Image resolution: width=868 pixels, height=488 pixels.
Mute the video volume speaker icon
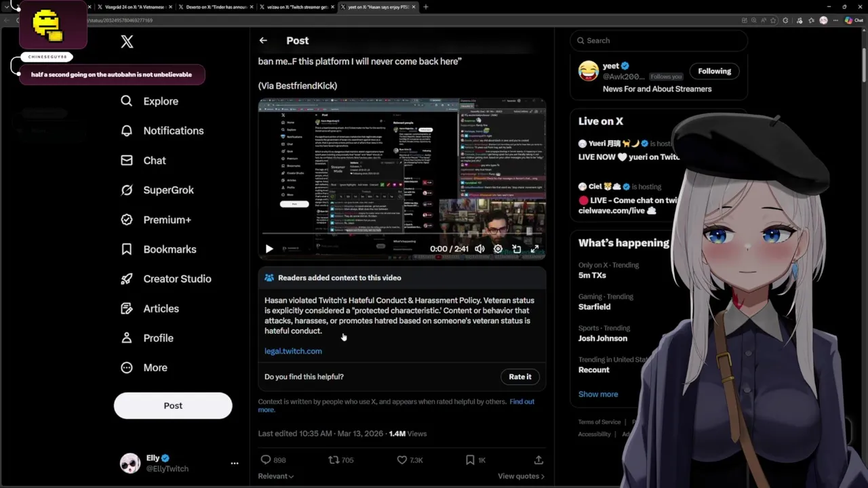point(479,249)
